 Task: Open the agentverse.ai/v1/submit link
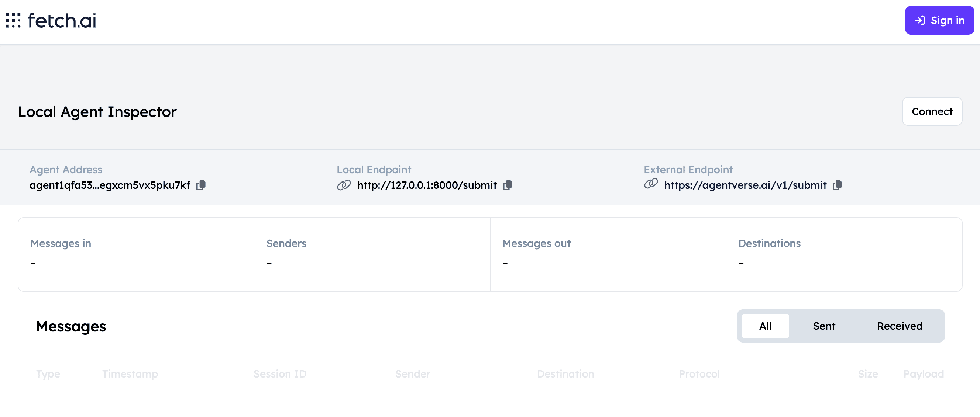point(745,185)
